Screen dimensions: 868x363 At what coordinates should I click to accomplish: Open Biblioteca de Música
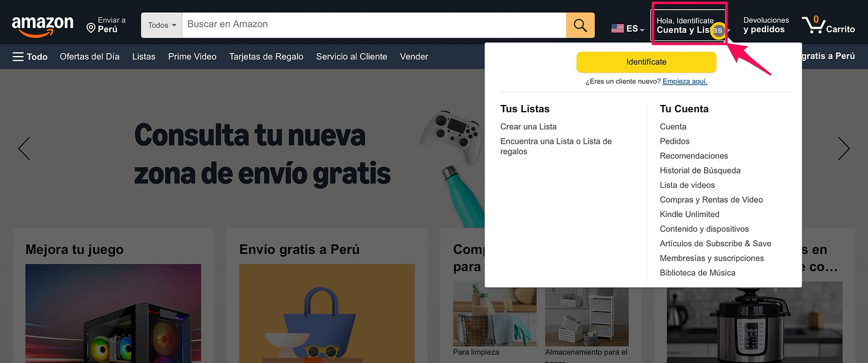click(697, 272)
